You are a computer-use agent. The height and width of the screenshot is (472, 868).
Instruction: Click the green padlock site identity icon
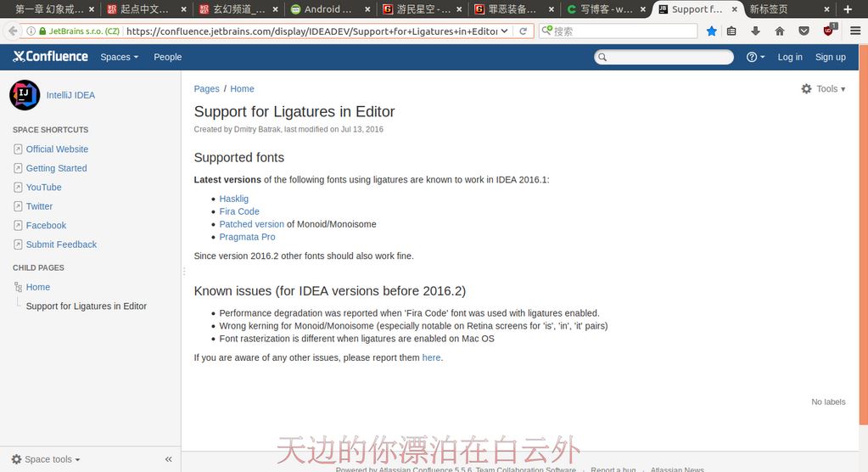[x=42, y=31]
